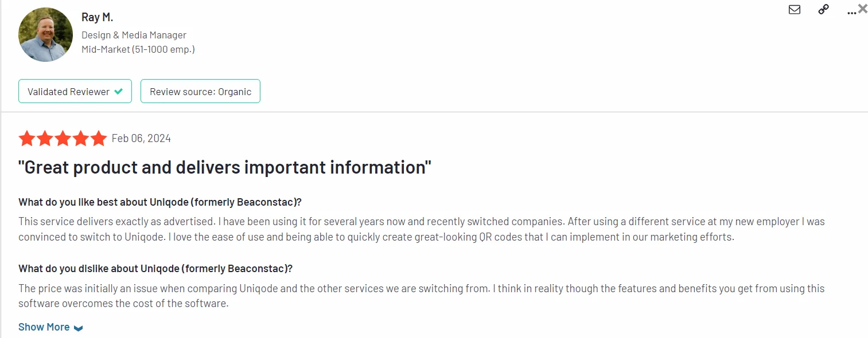Click the green checkmark in Validated Reviewer

coord(119,92)
